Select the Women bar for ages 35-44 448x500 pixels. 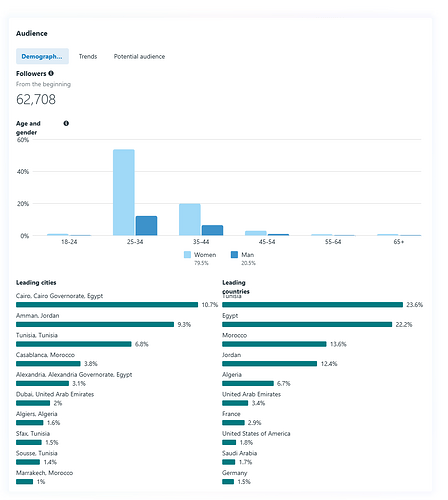190,220
